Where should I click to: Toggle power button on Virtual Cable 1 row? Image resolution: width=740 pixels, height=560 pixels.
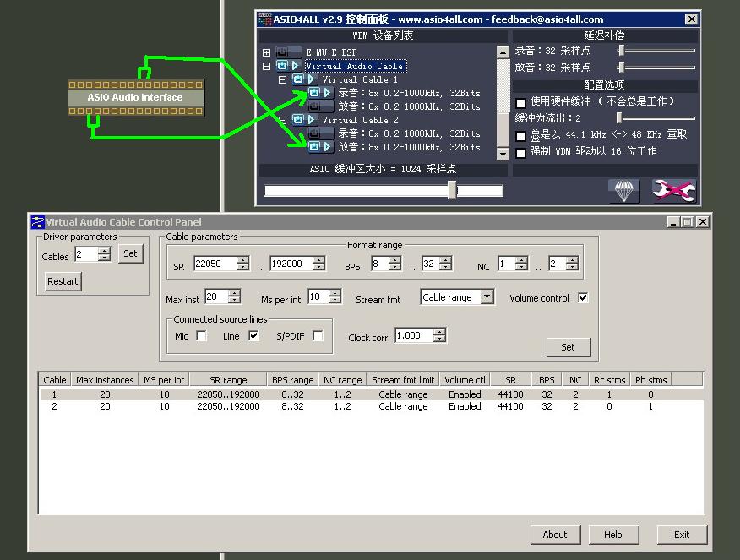[298, 79]
